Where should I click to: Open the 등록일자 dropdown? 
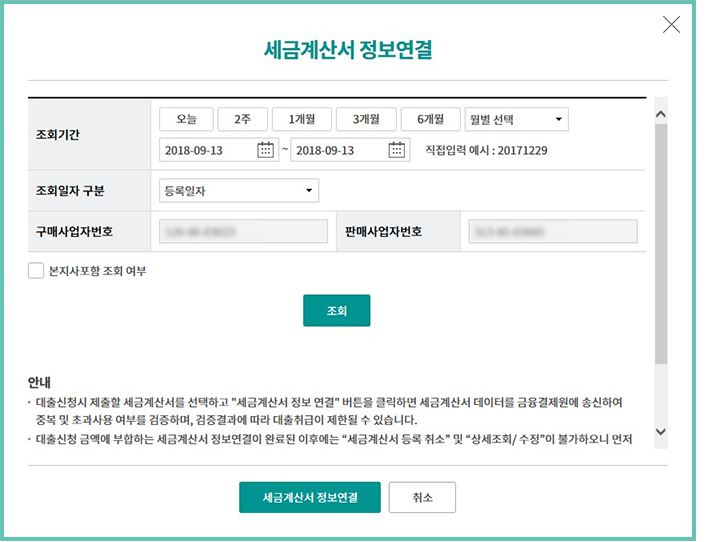[x=239, y=190]
